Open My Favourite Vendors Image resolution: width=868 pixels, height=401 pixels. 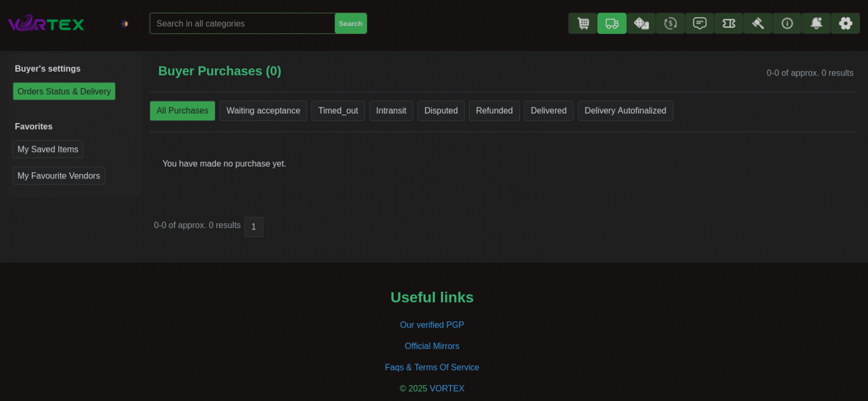click(59, 176)
